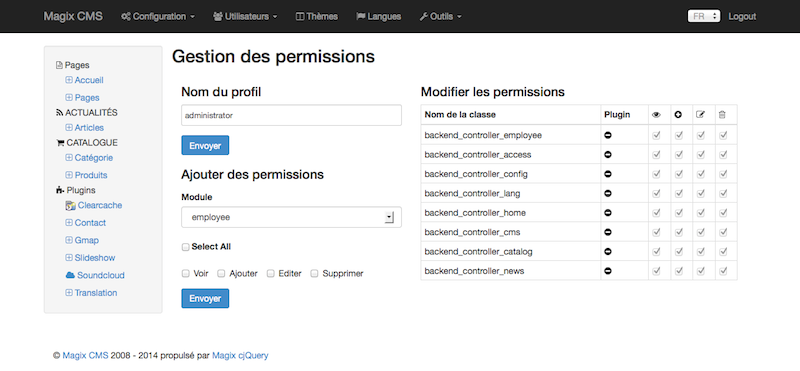Click the minus plugin icon for backend_controller_access
This screenshot has height=371, width=800.
(x=608, y=155)
